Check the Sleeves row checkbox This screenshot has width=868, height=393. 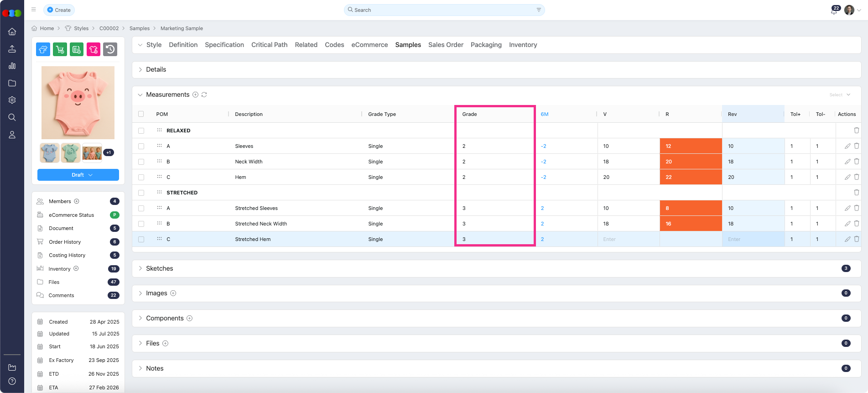tap(141, 146)
